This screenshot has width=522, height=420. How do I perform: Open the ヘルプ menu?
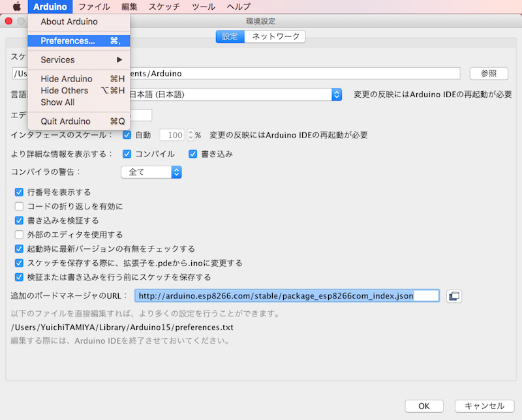click(x=239, y=7)
